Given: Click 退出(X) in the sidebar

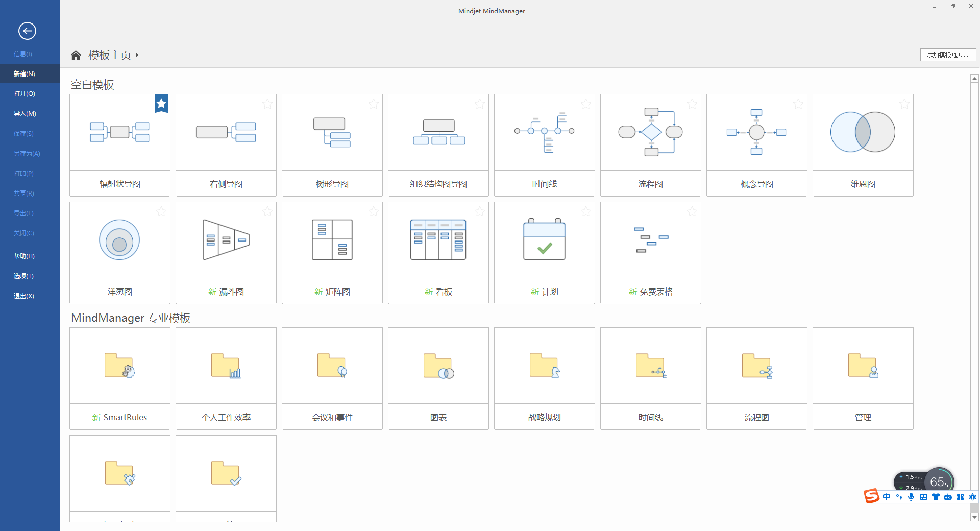Looking at the screenshot, I should pyautogui.click(x=24, y=296).
